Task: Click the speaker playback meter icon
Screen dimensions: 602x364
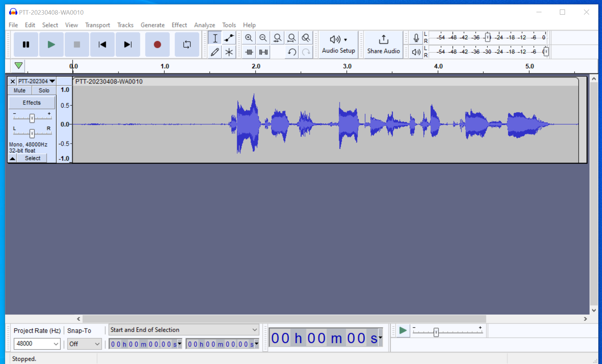Action: (x=416, y=52)
